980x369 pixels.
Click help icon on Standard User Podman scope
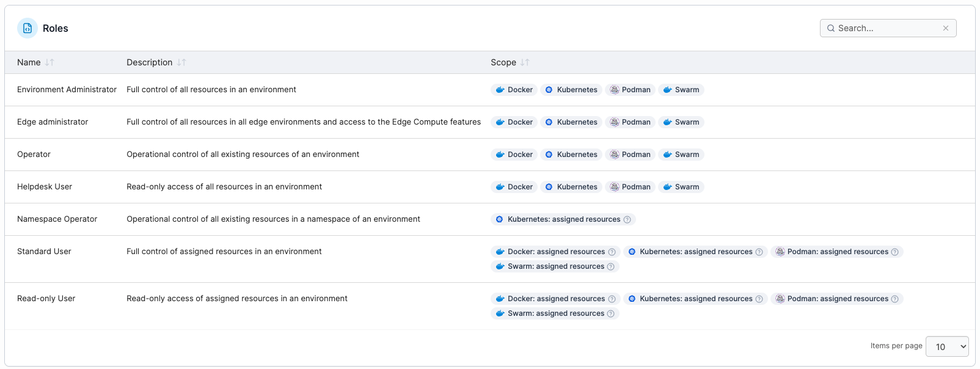tap(895, 252)
